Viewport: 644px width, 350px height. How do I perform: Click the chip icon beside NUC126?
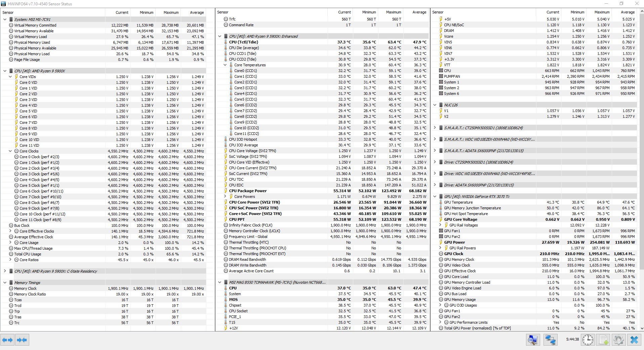tap(441, 105)
